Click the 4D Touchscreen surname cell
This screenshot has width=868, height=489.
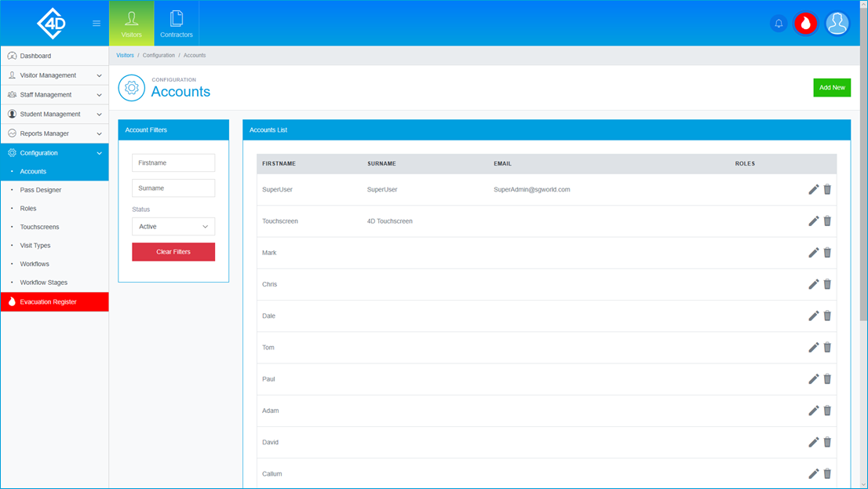(390, 221)
